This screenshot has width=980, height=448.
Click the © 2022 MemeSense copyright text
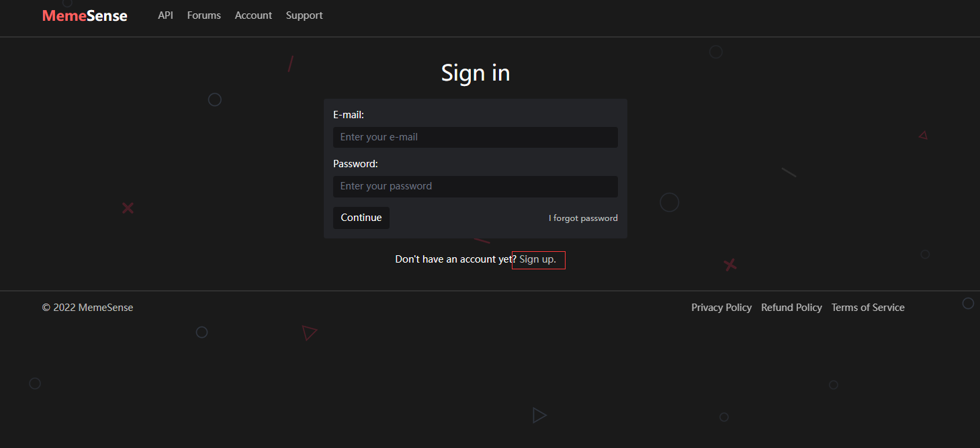coord(87,307)
